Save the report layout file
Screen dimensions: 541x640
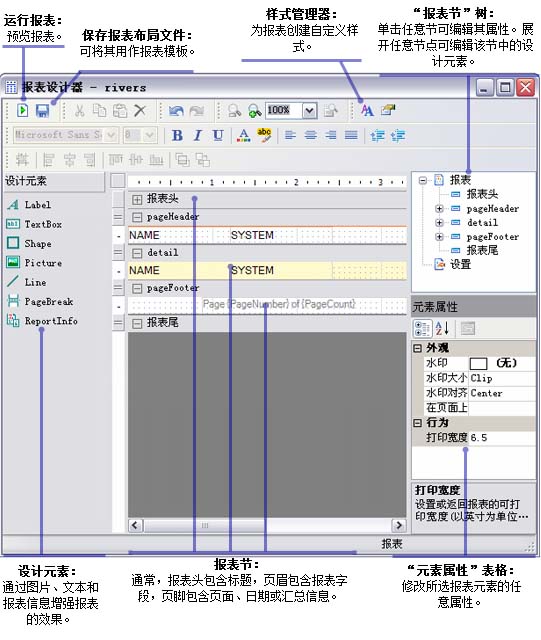(x=42, y=111)
